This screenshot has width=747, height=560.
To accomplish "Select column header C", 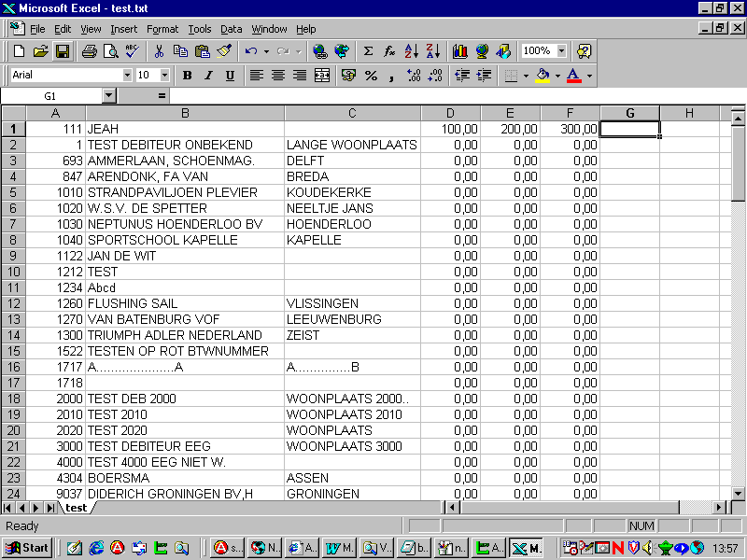I will point(352,114).
